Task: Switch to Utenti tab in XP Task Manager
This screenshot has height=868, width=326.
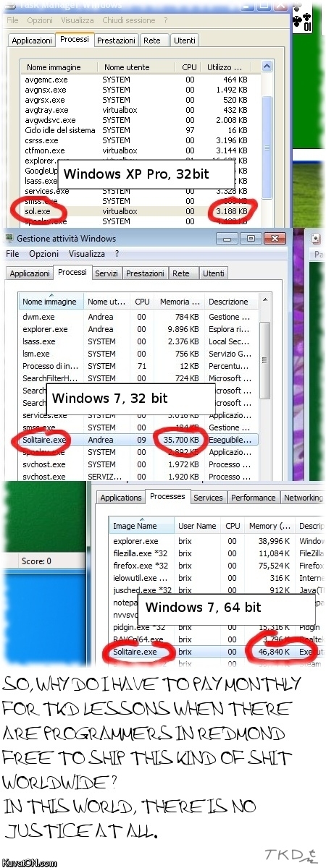Action: click(185, 41)
